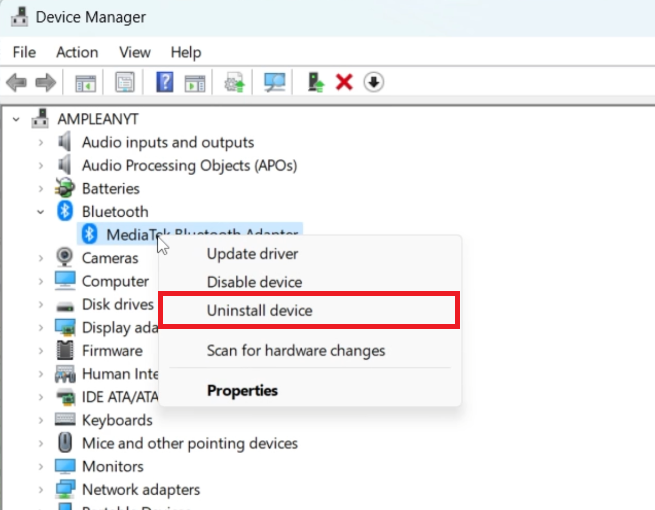Screen dimensions: 655x510
Task: Click the update driver toolbar icon
Action: (x=235, y=82)
